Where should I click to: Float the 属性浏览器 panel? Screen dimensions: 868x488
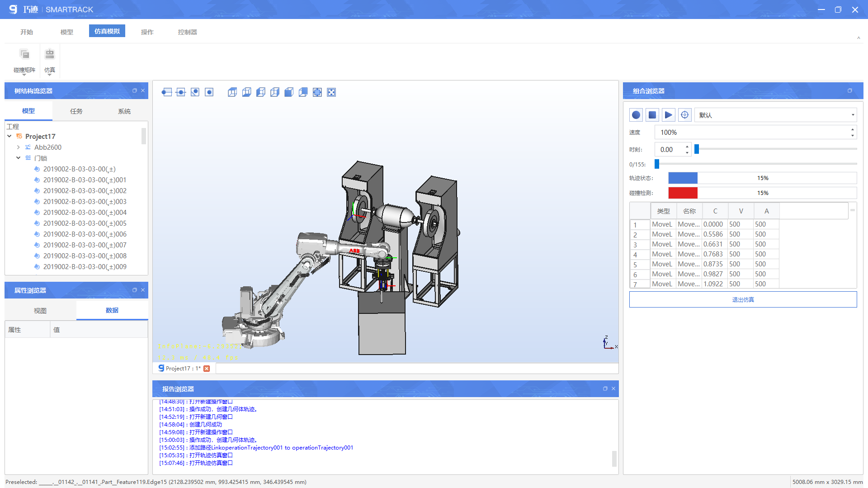(x=135, y=290)
